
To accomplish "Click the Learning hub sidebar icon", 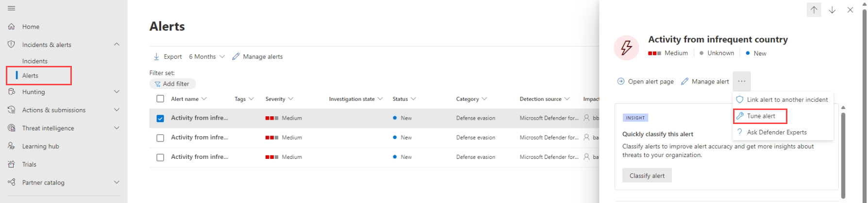I will pos(11,146).
